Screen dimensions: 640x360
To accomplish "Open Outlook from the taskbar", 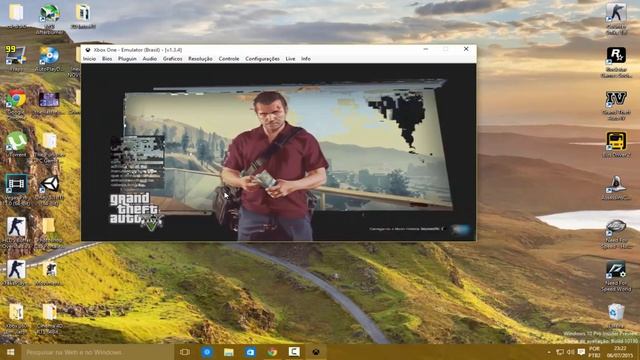I will (x=250, y=352).
